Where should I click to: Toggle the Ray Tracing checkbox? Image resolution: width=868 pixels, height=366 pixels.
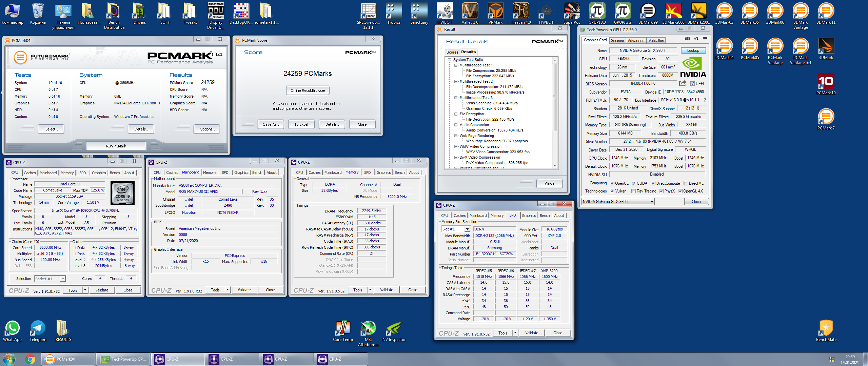coord(633,191)
